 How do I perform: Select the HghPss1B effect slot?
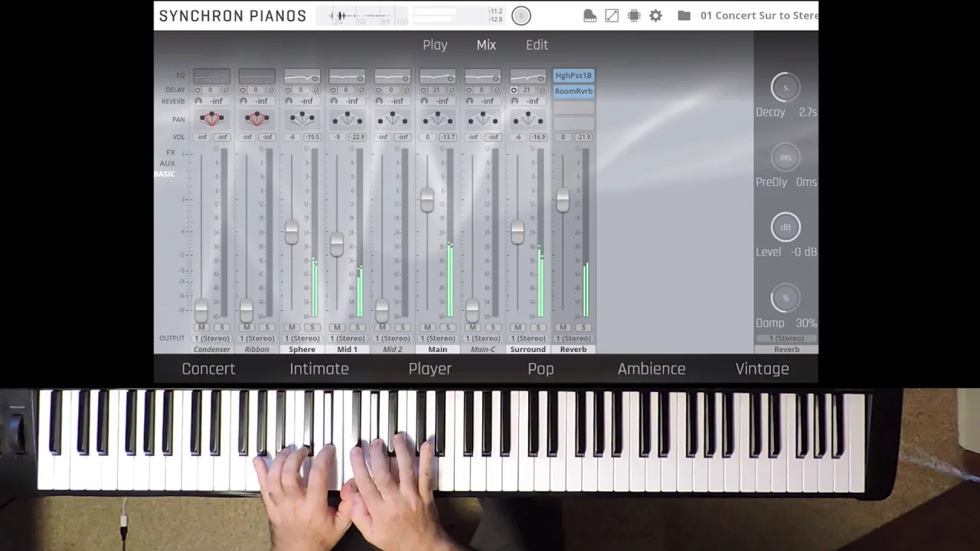573,76
